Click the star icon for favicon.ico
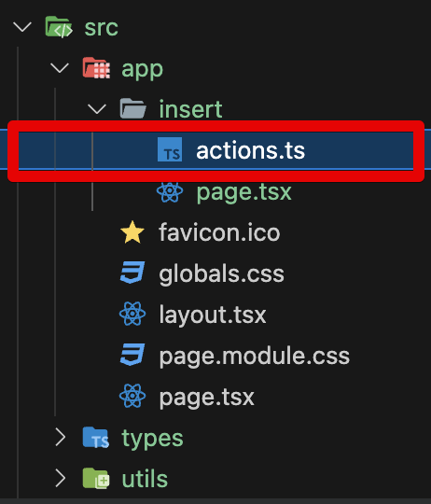The image size is (431, 504). coord(132,232)
